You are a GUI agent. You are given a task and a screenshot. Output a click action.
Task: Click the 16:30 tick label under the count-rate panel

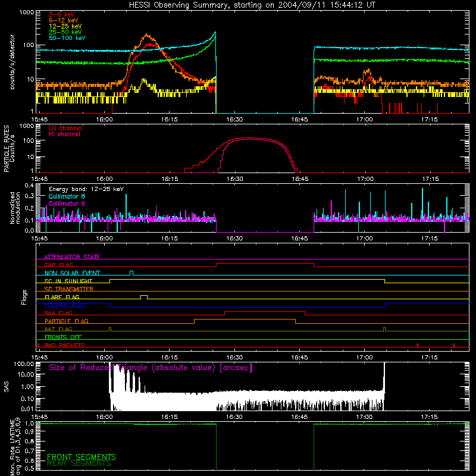pos(234,120)
